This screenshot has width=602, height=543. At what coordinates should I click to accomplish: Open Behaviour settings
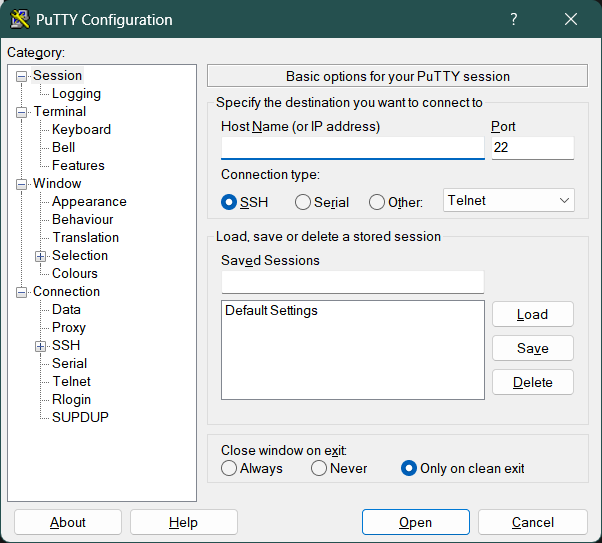click(x=83, y=220)
